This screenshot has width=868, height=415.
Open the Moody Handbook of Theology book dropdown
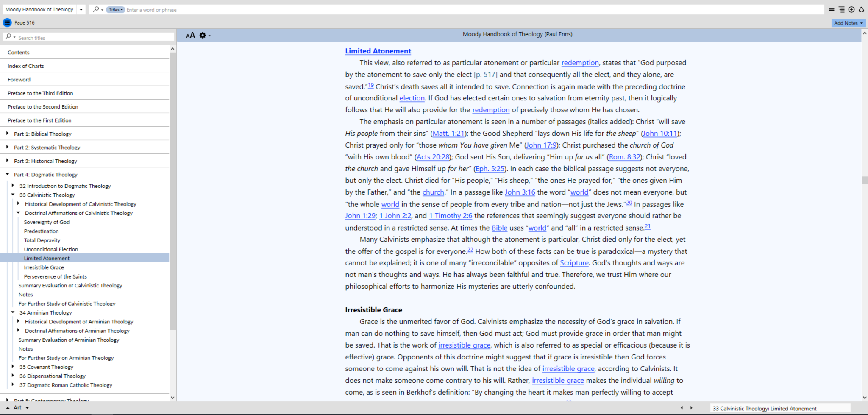click(x=81, y=9)
